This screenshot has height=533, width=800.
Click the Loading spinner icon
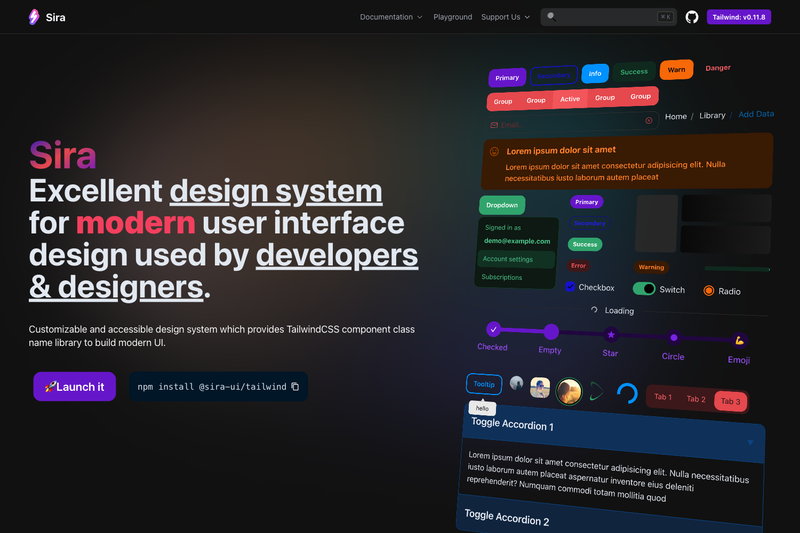[x=594, y=310]
